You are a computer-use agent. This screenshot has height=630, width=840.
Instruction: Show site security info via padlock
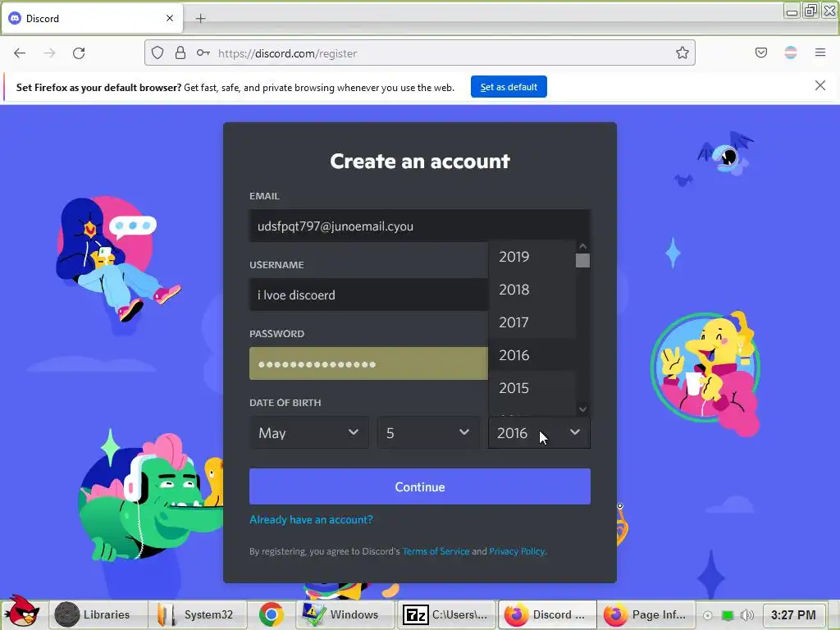point(180,53)
